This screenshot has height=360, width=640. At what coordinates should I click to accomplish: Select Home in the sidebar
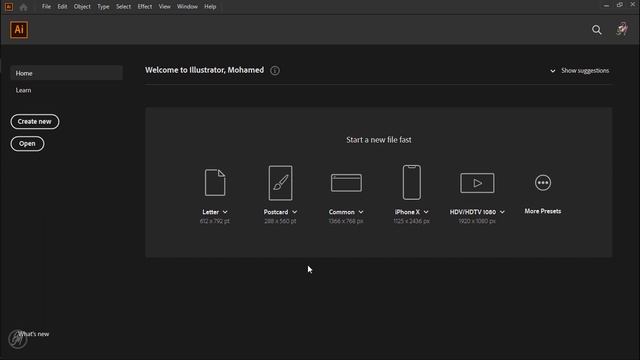[x=67, y=73]
